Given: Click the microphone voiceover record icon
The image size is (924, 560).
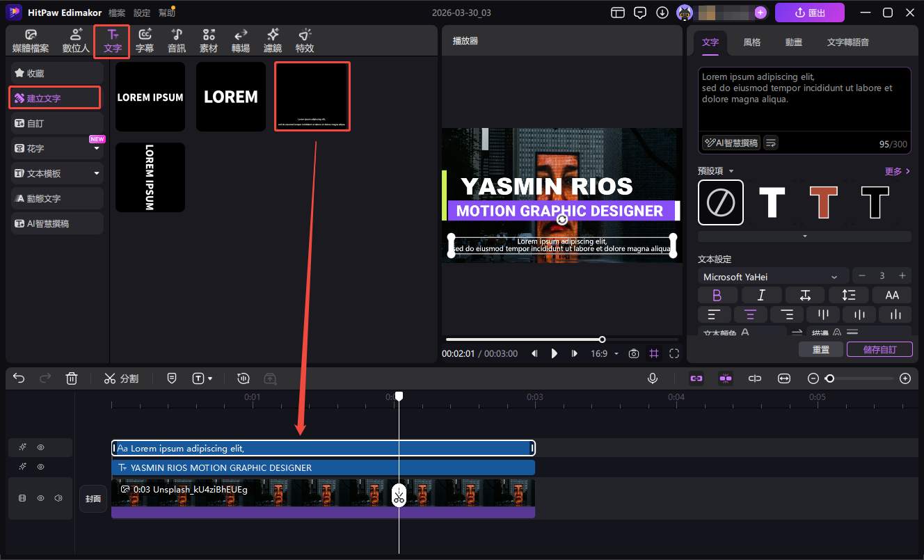Looking at the screenshot, I should pos(653,378).
